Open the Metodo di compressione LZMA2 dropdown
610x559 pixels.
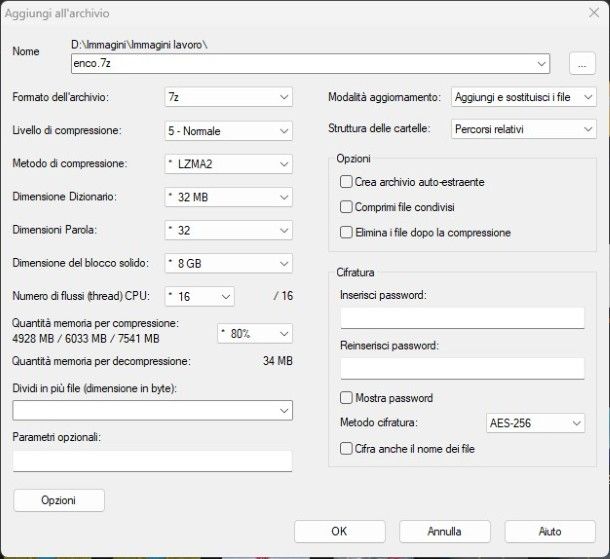228,164
